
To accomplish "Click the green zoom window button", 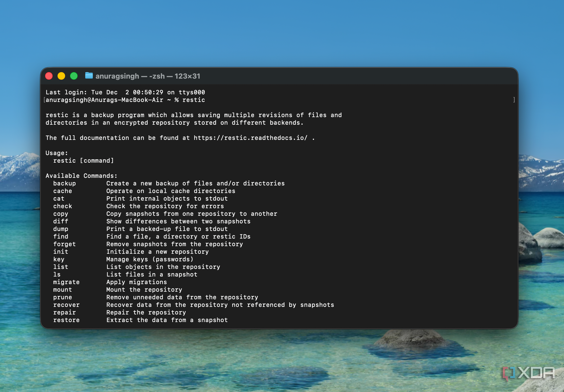I will (74, 76).
